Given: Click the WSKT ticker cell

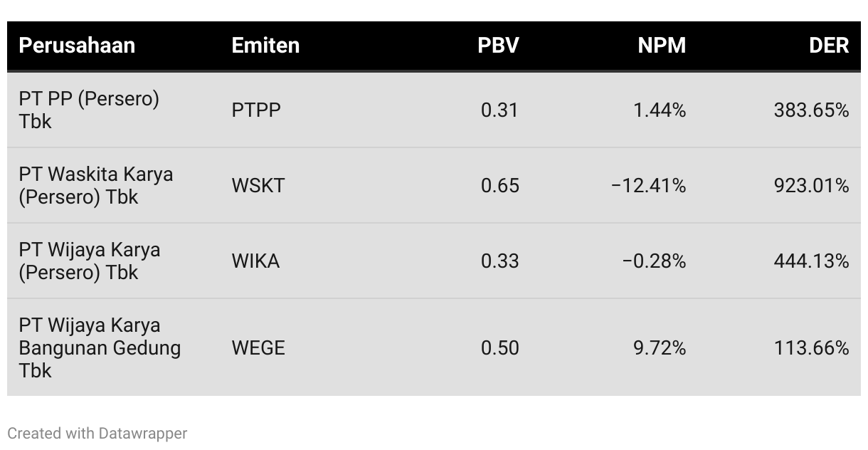Looking at the screenshot, I should [x=258, y=186].
